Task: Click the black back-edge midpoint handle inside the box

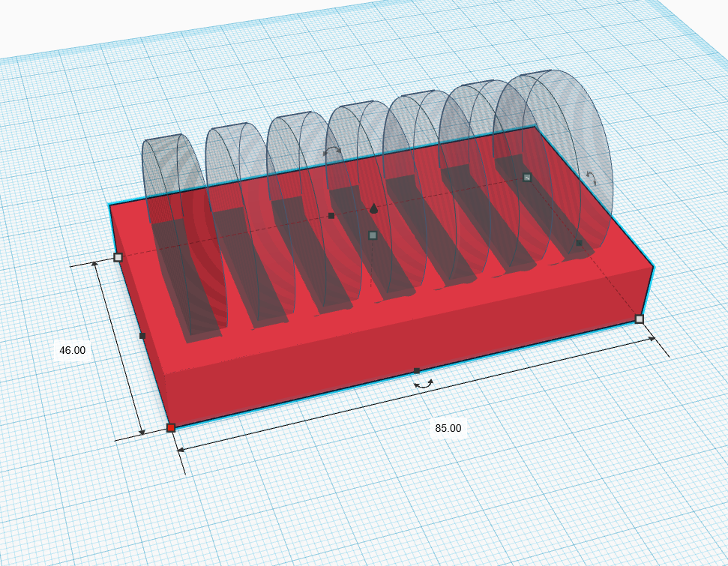Action: [331, 216]
